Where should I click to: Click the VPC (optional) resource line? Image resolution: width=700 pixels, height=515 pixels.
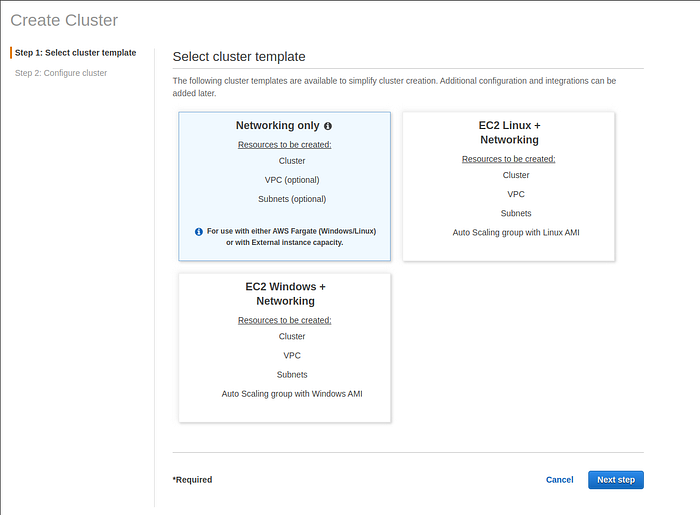point(292,180)
